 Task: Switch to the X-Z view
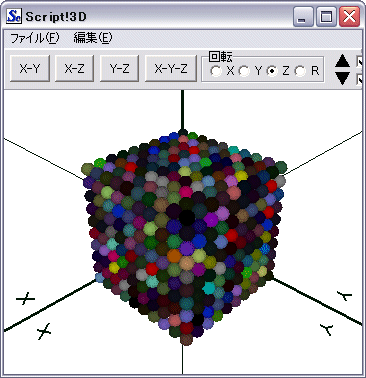click(74, 69)
